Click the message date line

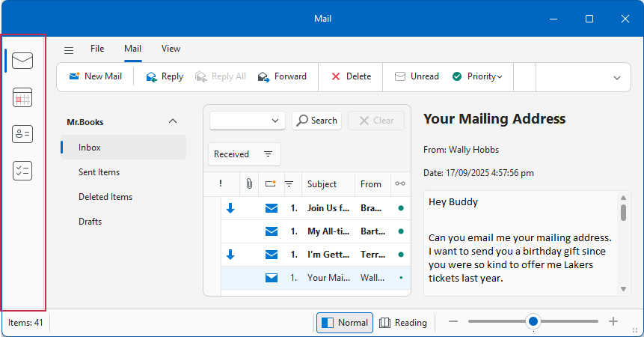(x=479, y=173)
